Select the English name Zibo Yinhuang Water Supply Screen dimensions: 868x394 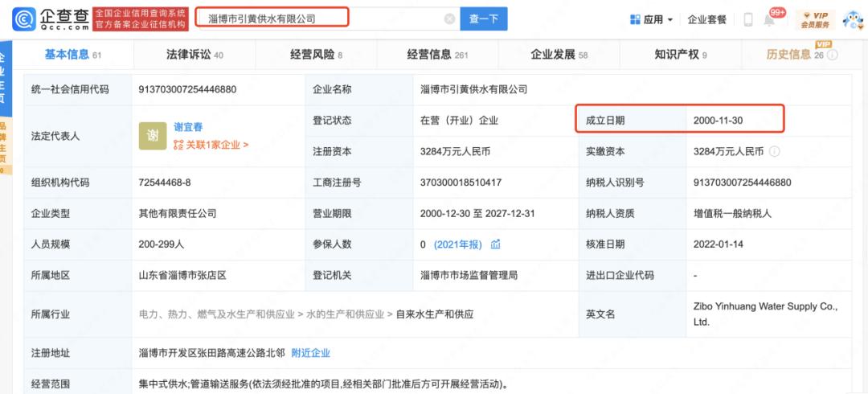tap(766, 314)
